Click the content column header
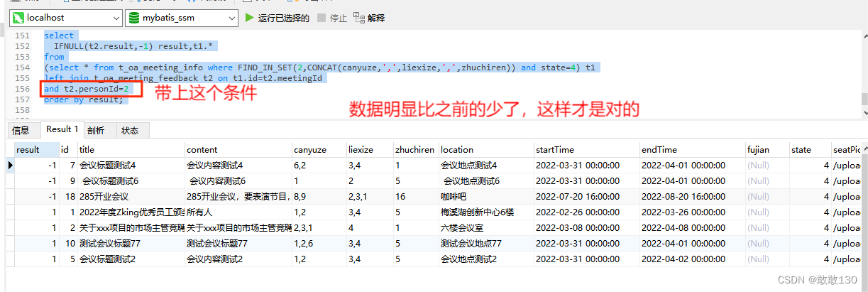 click(238, 150)
